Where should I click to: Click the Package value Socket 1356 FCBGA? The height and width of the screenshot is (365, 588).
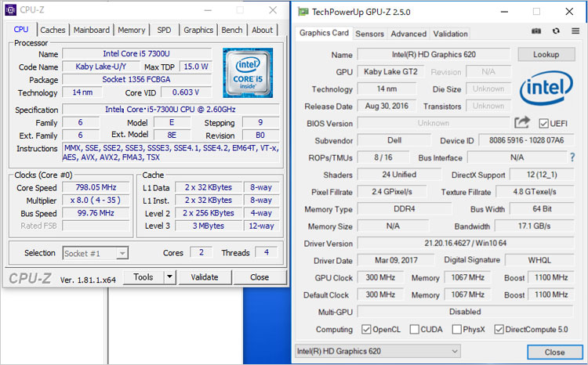[136, 79]
